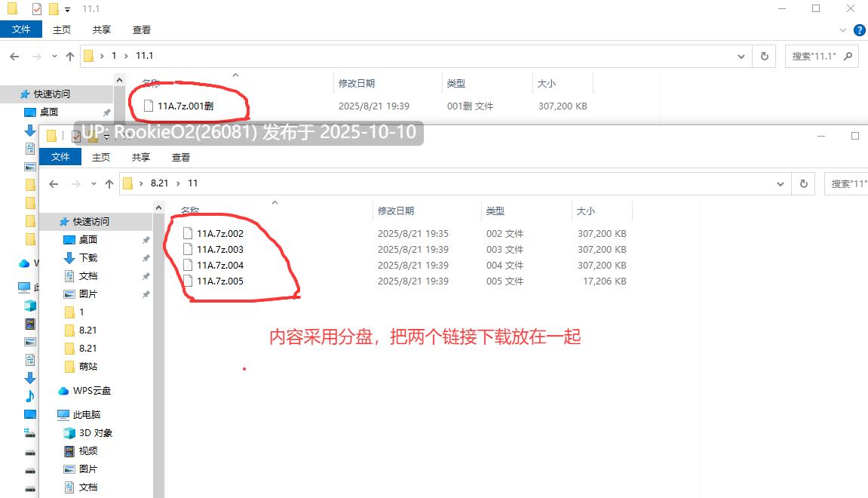Screen dimensions: 868x498
Task: Open 主页 tab in 11 window
Action: (x=101, y=157)
